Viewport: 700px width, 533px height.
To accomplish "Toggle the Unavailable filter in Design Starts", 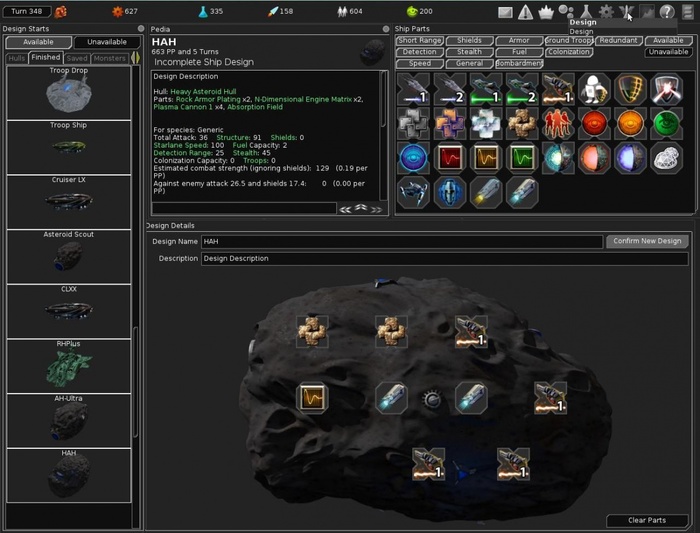I will (x=107, y=43).
